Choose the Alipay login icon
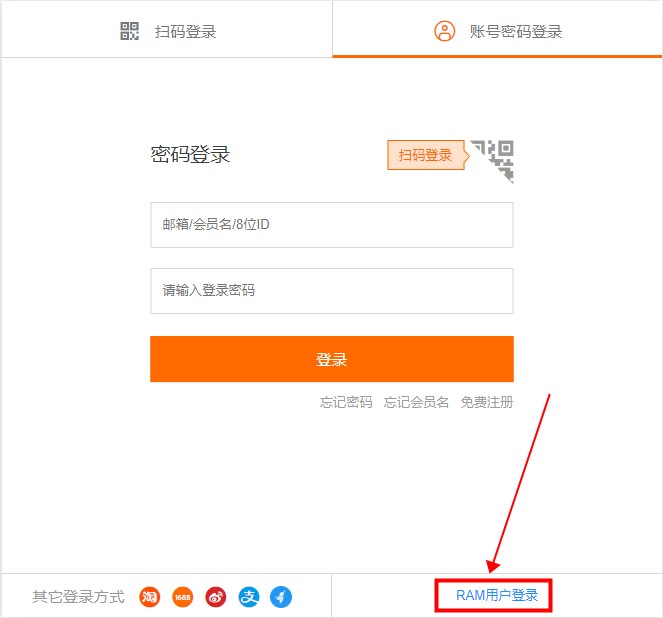This screenshot has width=663, height=618. pyautogui.click(x=248, y=597)
